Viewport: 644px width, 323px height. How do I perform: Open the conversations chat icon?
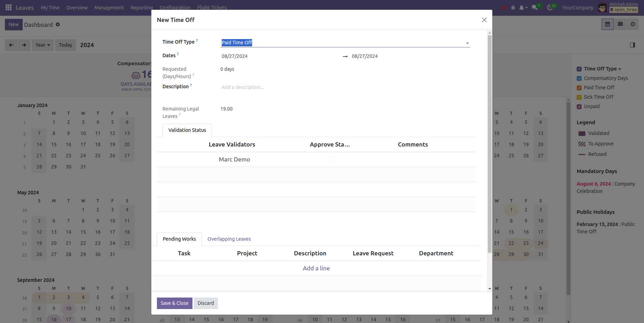coord(535,8)
